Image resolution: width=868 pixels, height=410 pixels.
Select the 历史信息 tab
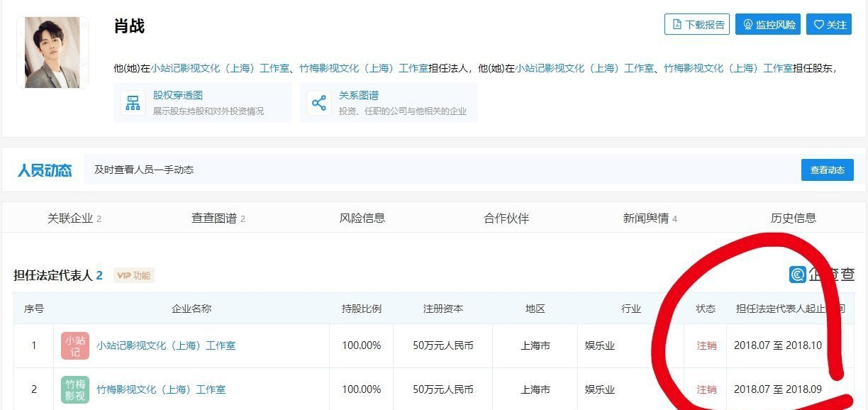click(794, 218)
